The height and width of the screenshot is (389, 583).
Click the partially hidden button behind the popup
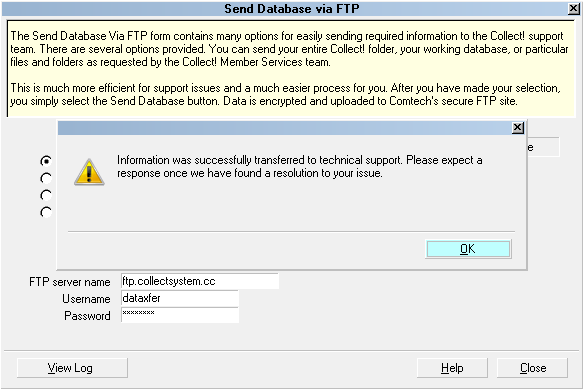(x=543, y=147)
